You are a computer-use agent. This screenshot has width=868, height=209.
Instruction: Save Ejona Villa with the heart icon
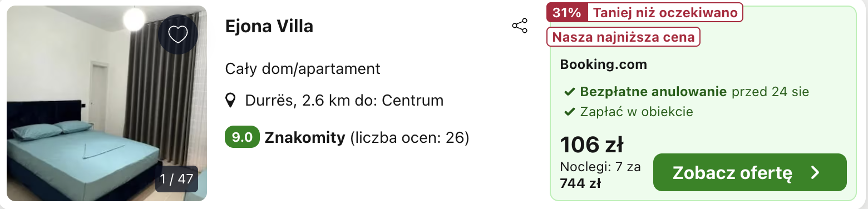coord(178,34)
